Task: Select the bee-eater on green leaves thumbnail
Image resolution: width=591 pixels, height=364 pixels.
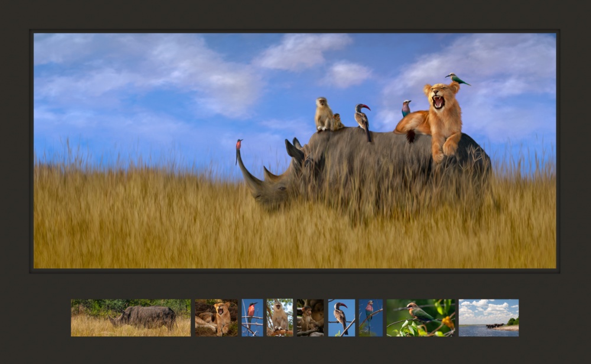Action: pos(421,318)
